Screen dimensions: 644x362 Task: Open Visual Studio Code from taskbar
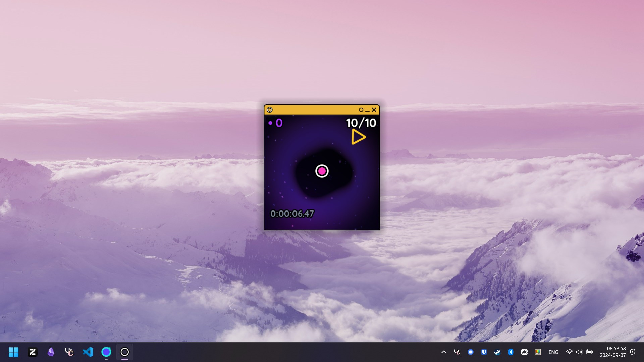tap(88, 352)
